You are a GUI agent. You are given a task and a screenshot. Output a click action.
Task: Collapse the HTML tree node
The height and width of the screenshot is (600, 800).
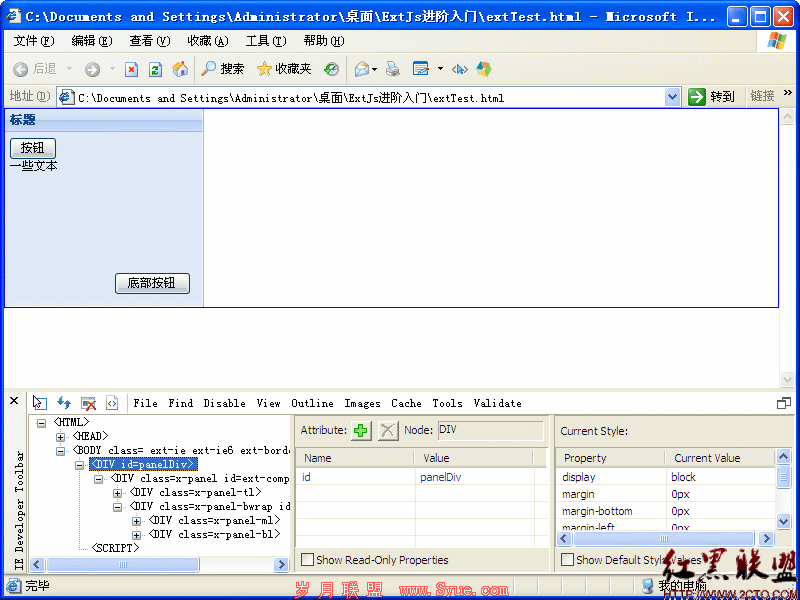point(42,423)
